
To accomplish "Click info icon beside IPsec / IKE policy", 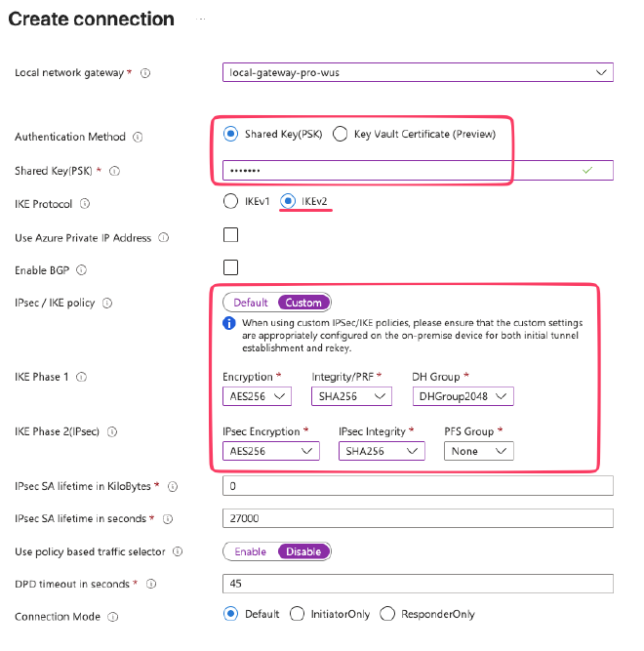I will [x=106, y=304].
